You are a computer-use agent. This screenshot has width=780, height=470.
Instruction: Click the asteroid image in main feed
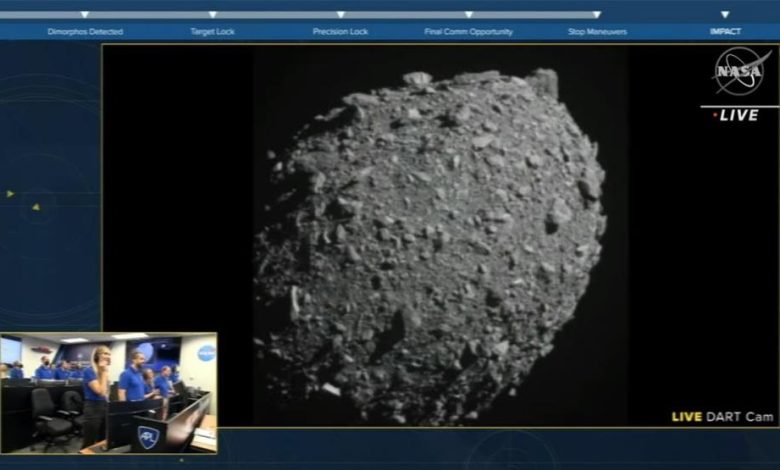tap(430, 240)
